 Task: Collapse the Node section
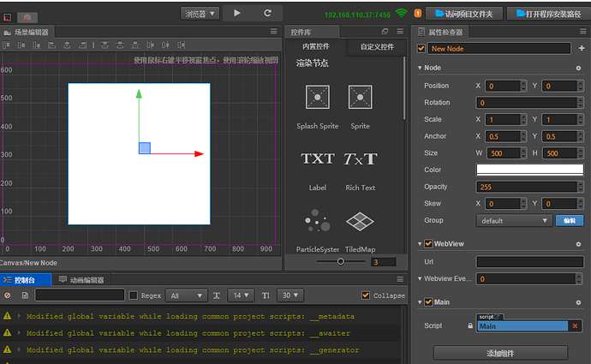point(420,68)
